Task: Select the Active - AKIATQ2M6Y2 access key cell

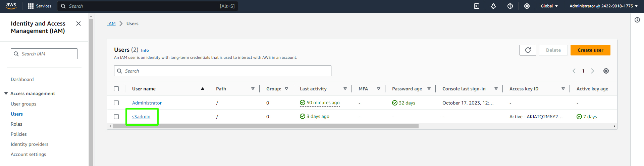Action: click(536, 117)
